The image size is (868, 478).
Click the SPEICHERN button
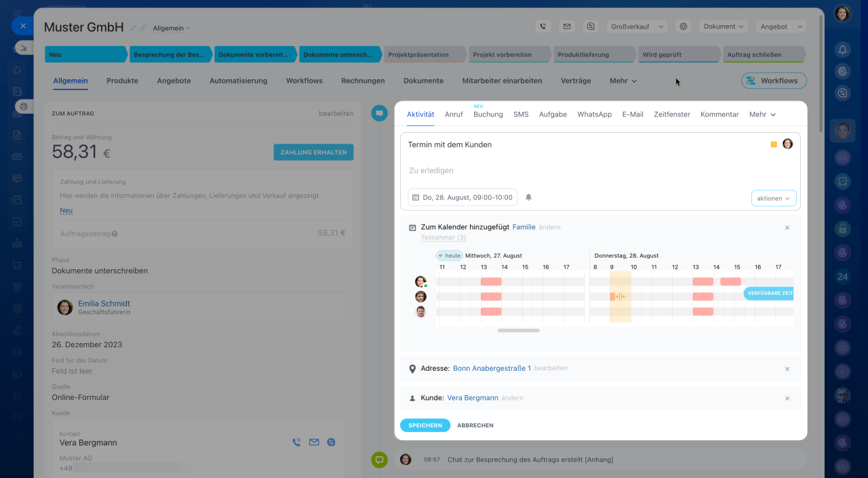pos(425,425)
